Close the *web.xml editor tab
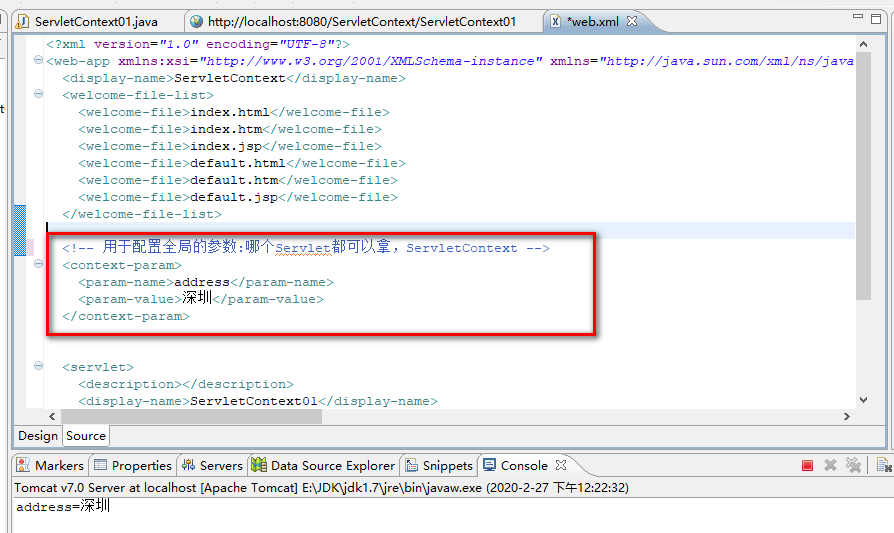 point(632,21)
